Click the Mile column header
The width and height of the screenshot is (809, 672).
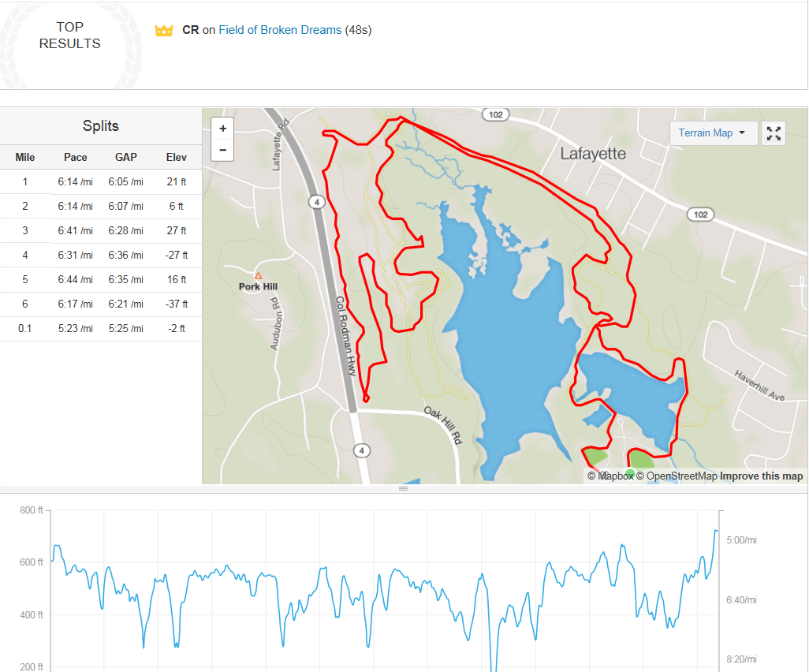tap(24, 157)
